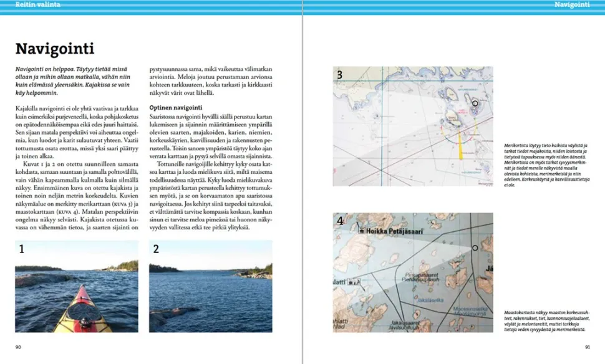Click the caption starting "Merikortista löytyy tieto"
Screen dimensions: 605x364
point(547,165)
